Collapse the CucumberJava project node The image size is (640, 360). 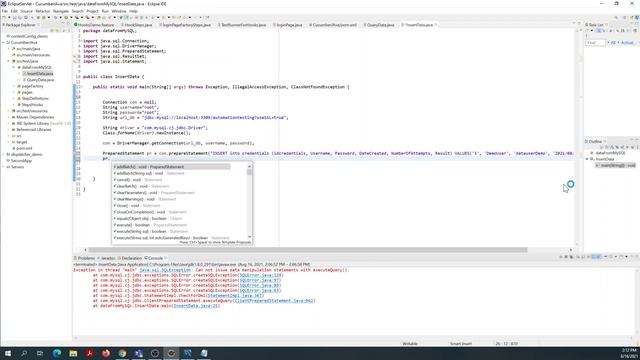(3, 42)
